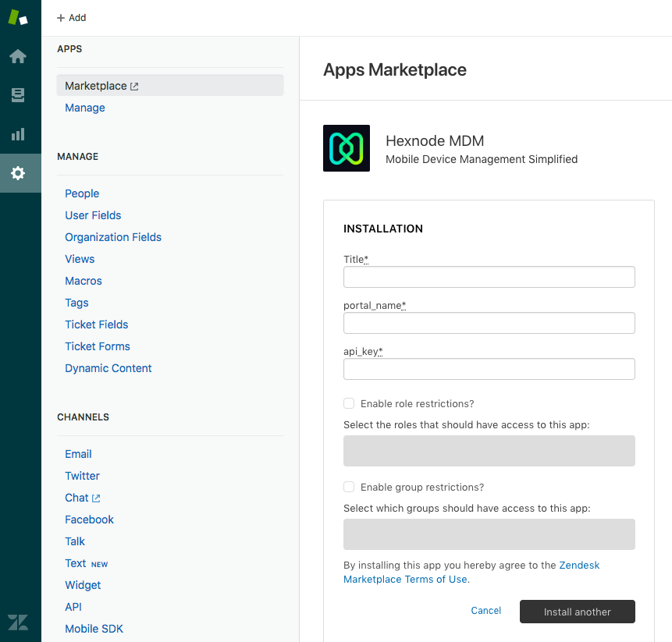Open the Widget channel settings
The height and width of the screenshot is (642, 672).
coord(83,584)
